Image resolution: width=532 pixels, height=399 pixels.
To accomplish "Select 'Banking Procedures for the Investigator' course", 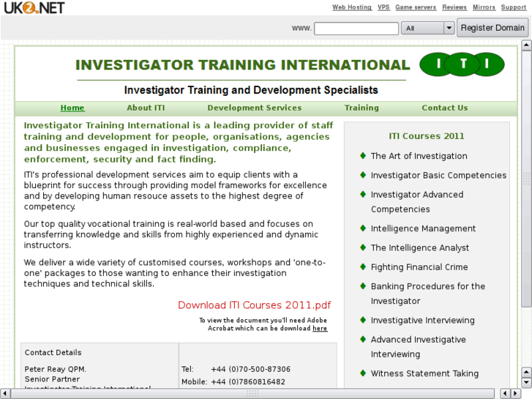I will (428, 294).
